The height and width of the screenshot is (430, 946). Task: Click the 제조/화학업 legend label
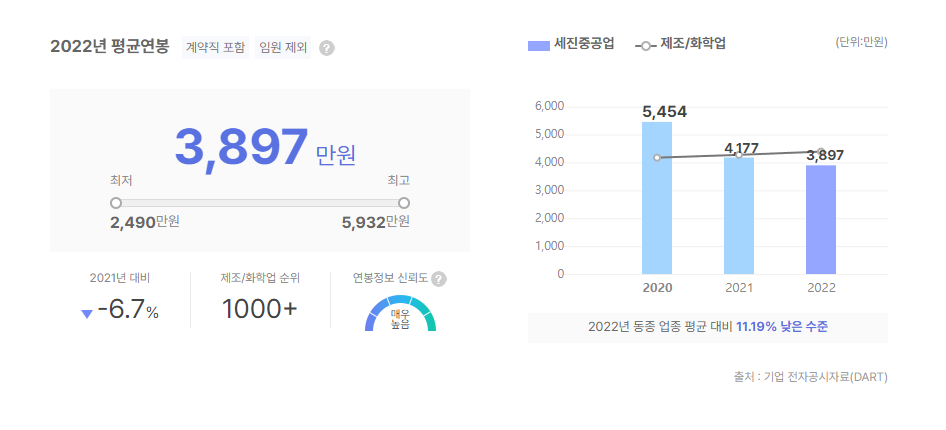(x=693, y=44)
